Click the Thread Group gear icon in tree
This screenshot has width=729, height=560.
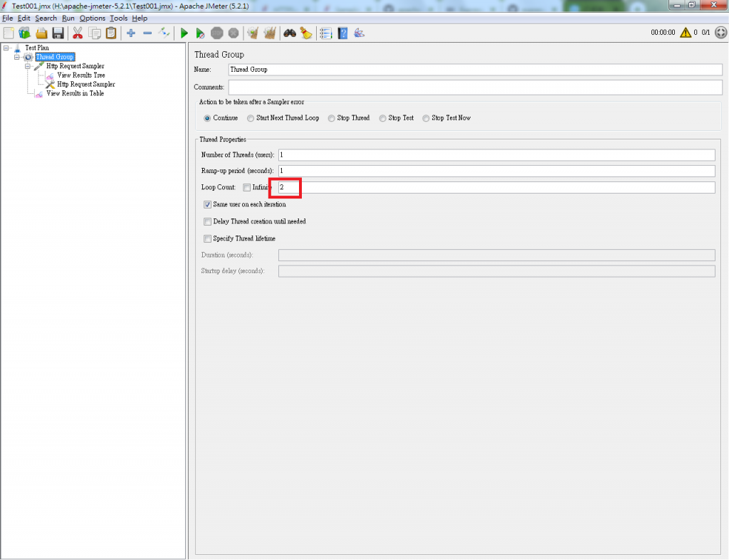pos(28,57)
